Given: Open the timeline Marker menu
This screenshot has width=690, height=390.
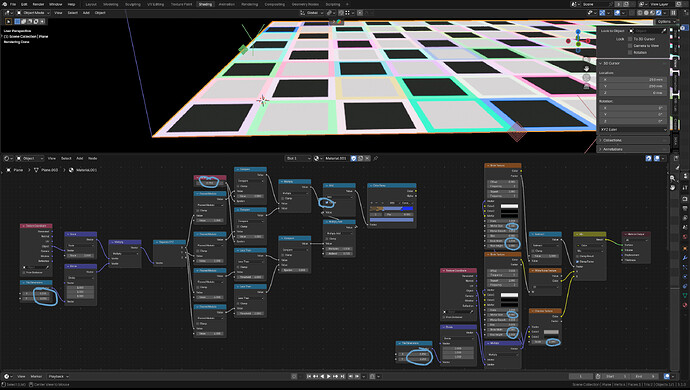Looking at the screenshot, I should point(36,376).
